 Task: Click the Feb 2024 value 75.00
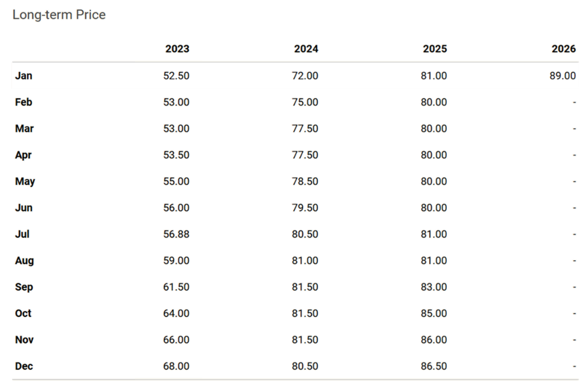coord(305,102)
